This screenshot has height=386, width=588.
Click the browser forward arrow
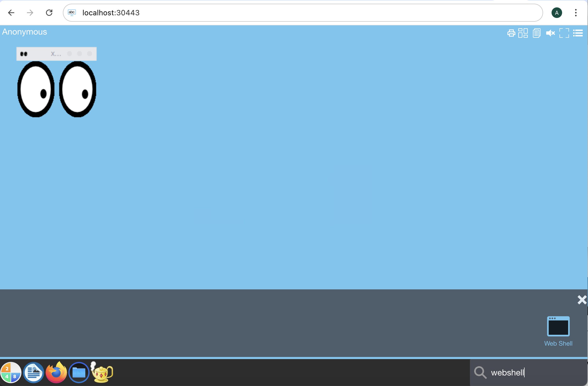point(30,13)
